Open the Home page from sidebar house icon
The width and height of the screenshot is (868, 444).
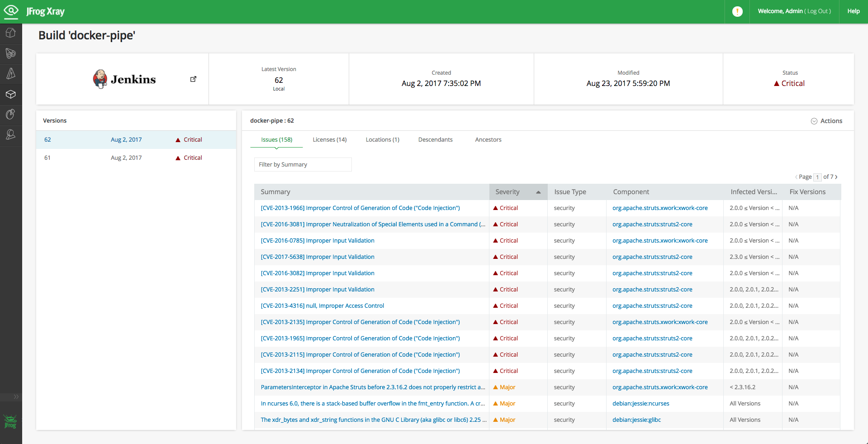pos(11,33)
